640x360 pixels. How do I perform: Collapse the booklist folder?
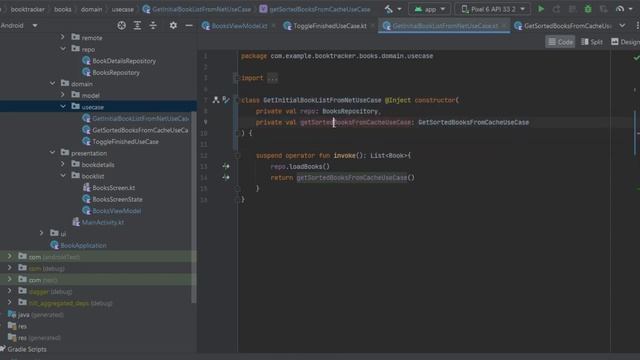click(x=63, y=176)
